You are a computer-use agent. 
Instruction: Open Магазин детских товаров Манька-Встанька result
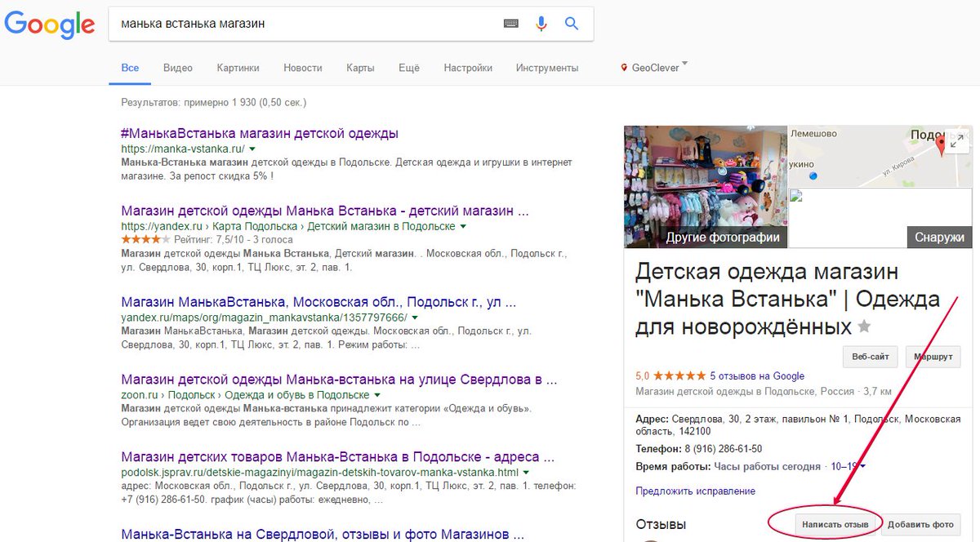click(x=338, y=457)
